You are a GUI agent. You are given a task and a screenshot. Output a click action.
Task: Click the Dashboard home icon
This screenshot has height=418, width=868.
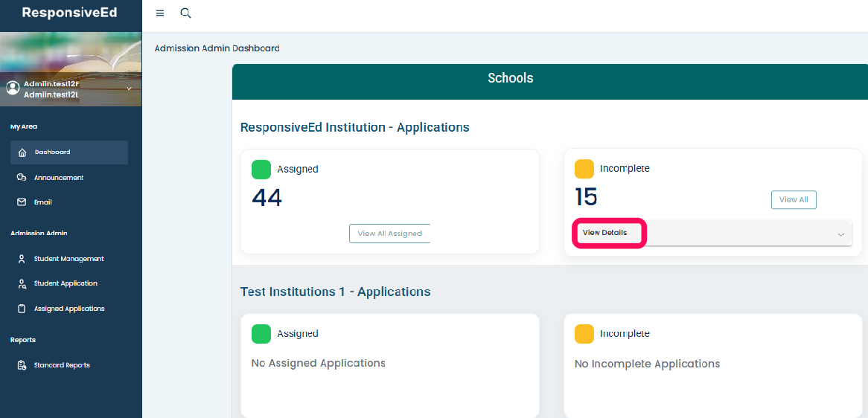(x=22, y=152)
